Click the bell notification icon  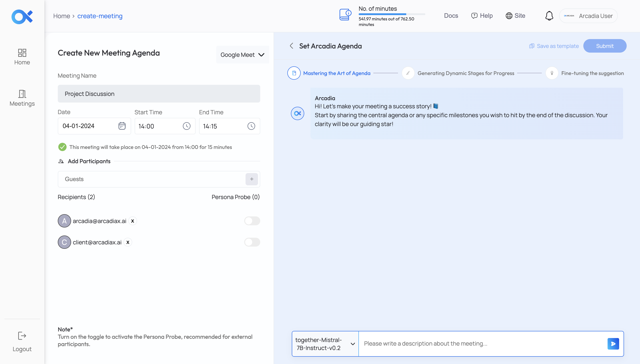pyautogui.click(x=549, y=15)
